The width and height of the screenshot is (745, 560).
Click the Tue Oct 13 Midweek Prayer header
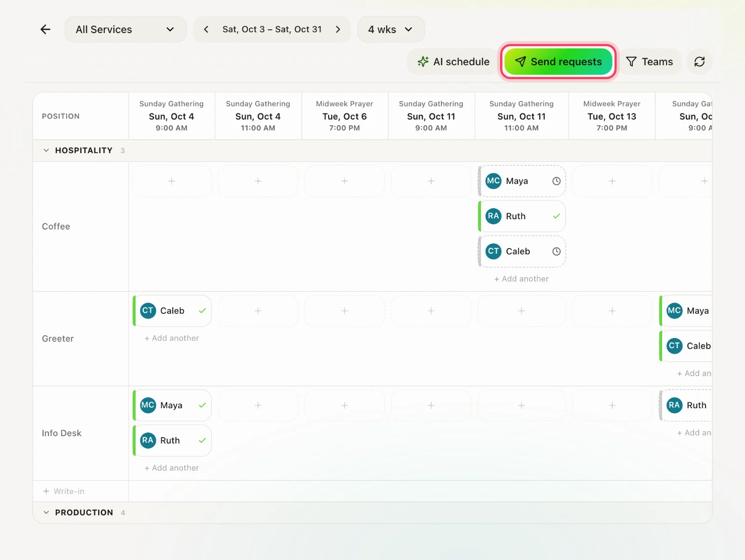(x=612, y=116)
